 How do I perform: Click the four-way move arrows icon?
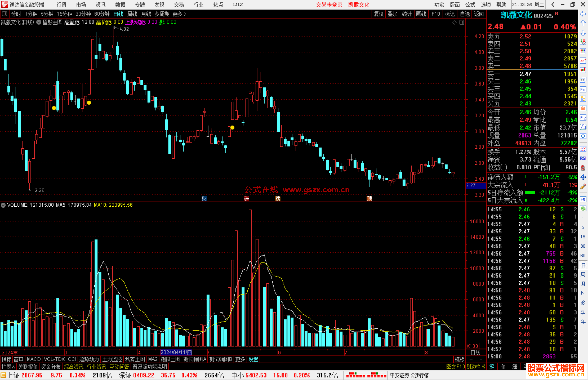click(583, 177)
